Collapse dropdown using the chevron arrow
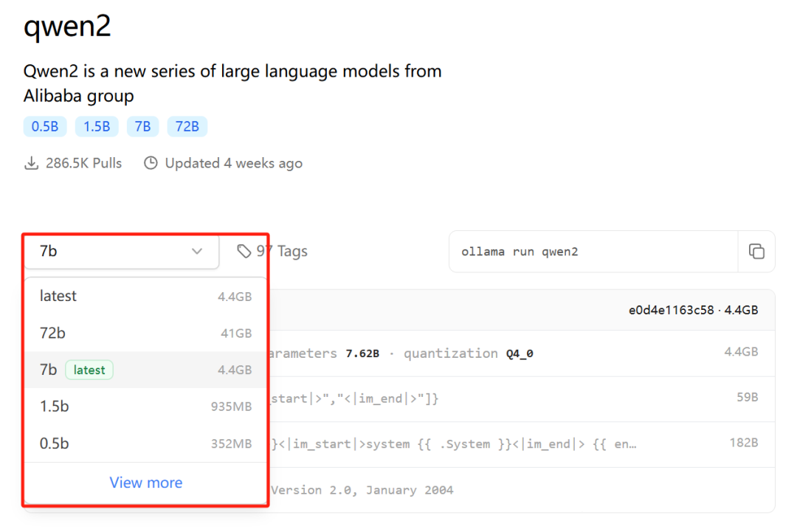 coord(197,252)
